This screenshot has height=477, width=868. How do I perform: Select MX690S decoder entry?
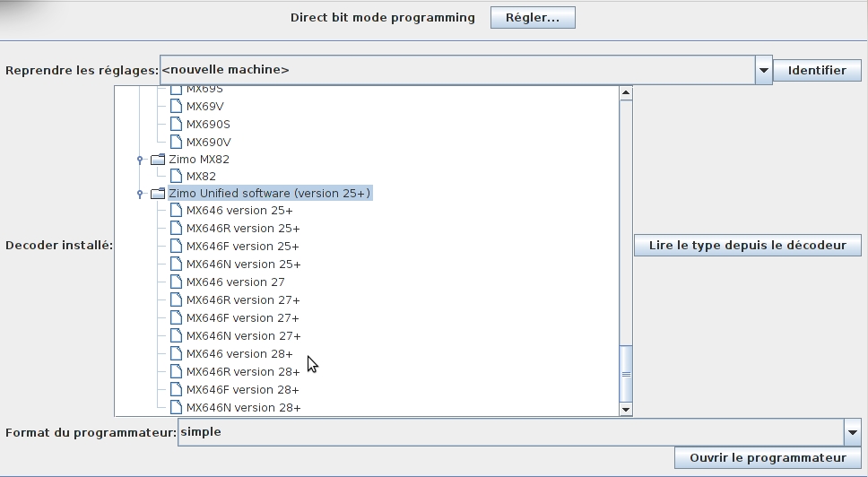[208, 124]
